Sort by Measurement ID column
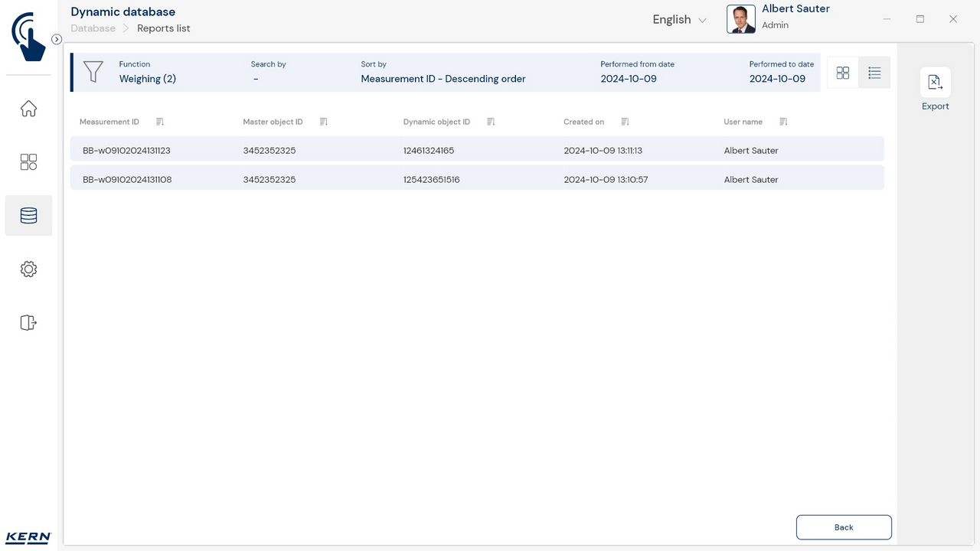 160,122
